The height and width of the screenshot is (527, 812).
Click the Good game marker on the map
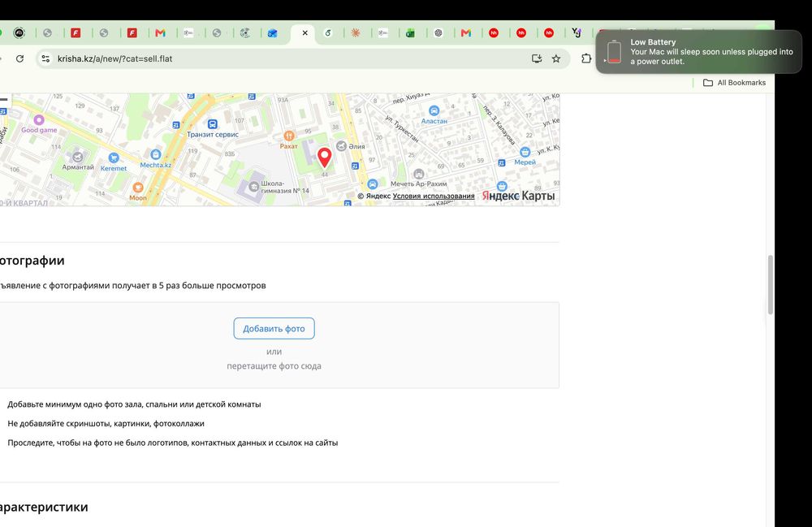coord(39,120)
